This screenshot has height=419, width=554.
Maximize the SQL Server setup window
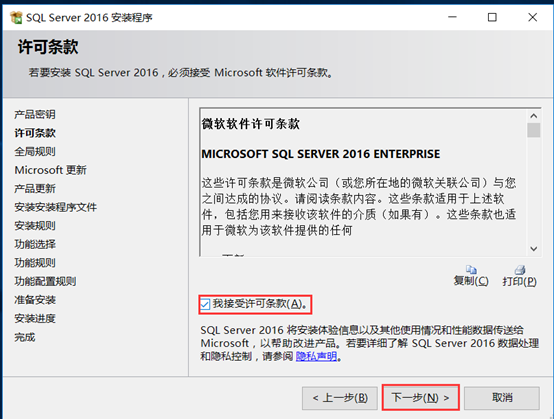tap(492, 17)
